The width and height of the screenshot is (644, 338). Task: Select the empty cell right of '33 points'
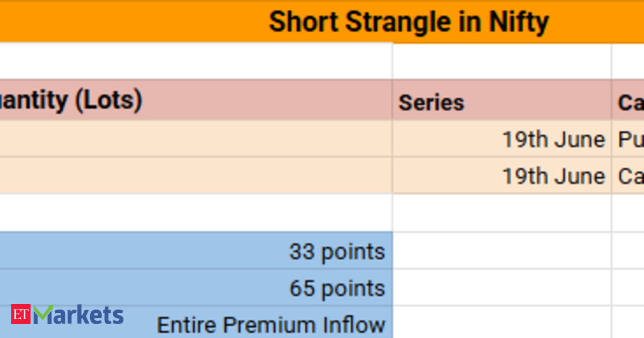pyautogui.click(x=502, y=251)
